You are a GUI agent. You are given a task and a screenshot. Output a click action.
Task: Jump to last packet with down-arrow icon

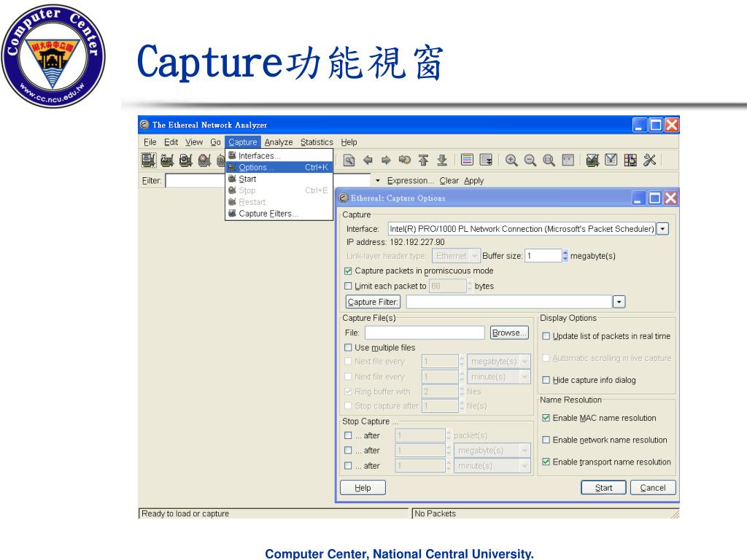[x=442, y=160]
